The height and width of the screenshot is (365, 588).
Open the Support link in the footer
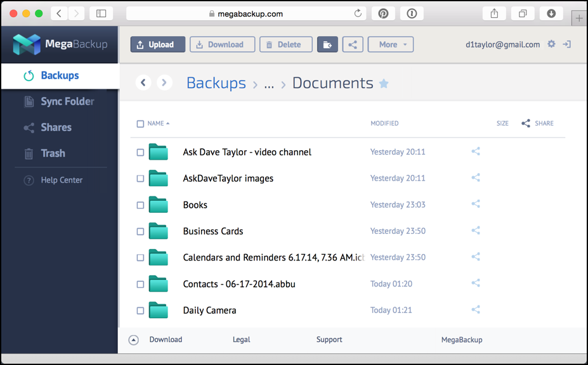329,340
